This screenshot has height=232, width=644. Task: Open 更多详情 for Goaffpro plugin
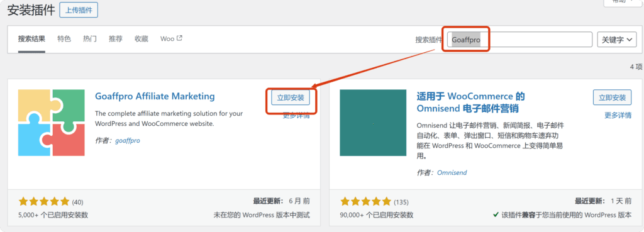pyautogui.click(x=296, y=116)
